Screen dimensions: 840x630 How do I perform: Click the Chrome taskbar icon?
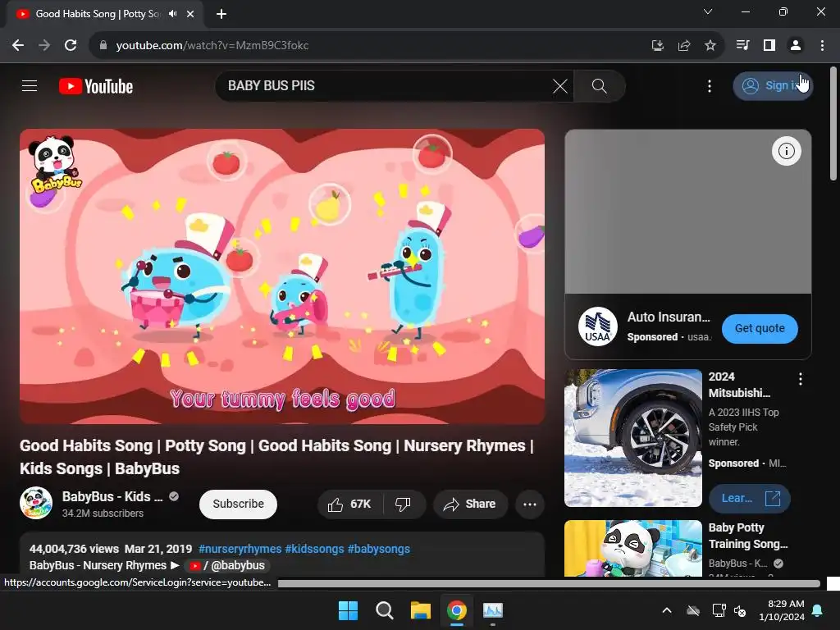pyautogui.click(x=457, y=610)
